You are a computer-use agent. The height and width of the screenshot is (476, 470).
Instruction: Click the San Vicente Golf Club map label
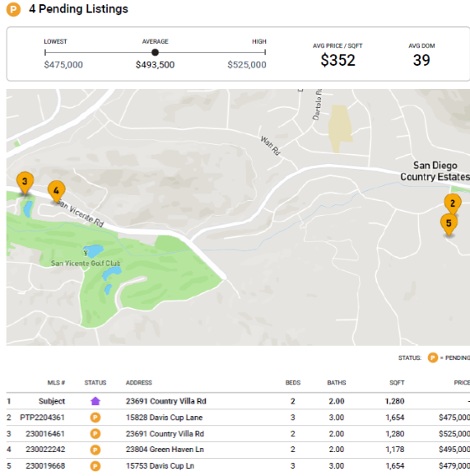click(x=86, y=264)
